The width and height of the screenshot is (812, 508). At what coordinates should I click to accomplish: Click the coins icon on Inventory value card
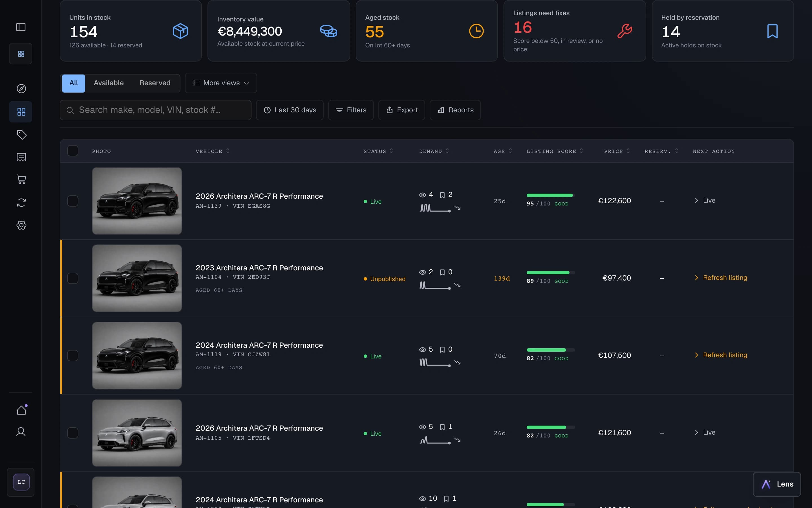coord(328,31)
